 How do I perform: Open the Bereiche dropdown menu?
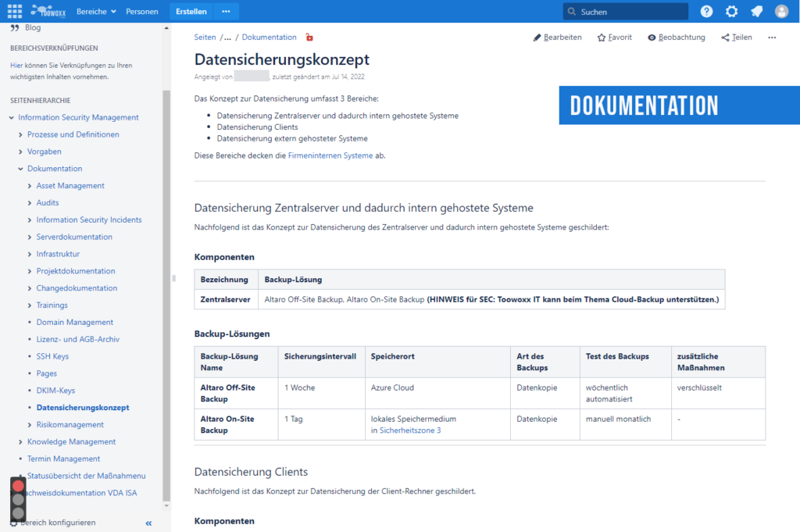[96, 12]
